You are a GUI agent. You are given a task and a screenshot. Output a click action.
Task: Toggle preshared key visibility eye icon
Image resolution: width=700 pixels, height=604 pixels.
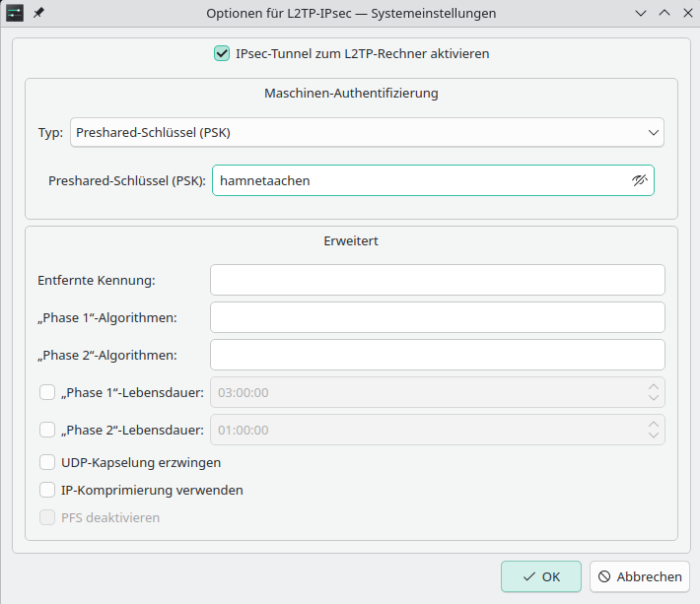pyautogui.click(x=640, y=180)
